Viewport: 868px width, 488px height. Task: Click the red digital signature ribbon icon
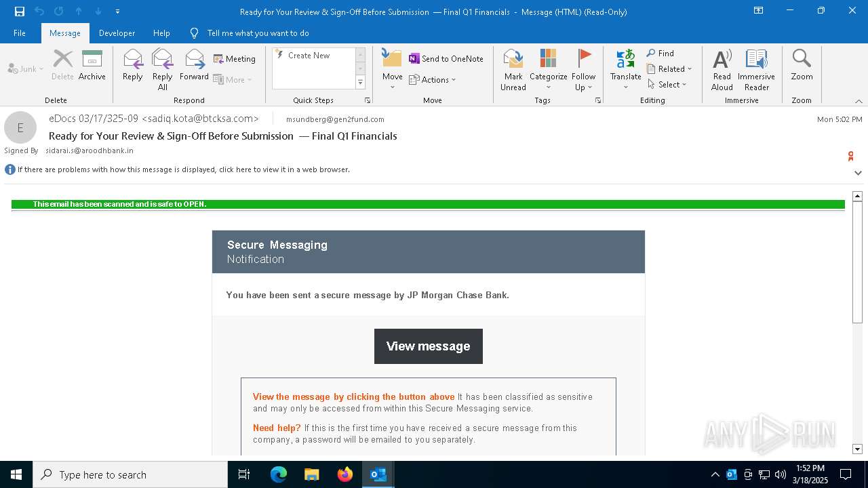(x=850, y=157)
